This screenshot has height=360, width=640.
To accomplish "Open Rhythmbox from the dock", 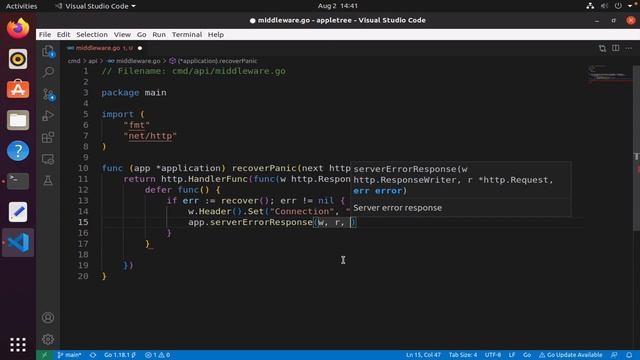I will 18,59.
